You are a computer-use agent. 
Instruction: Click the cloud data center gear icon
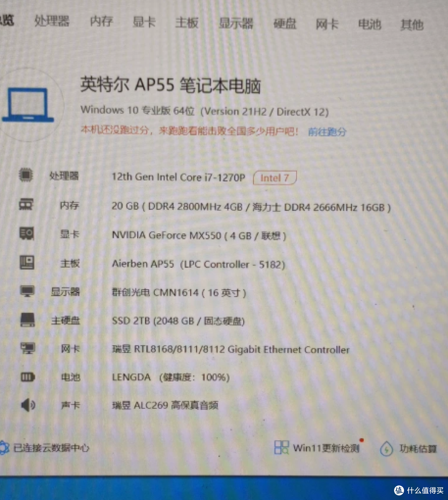[x=4, y=448]
